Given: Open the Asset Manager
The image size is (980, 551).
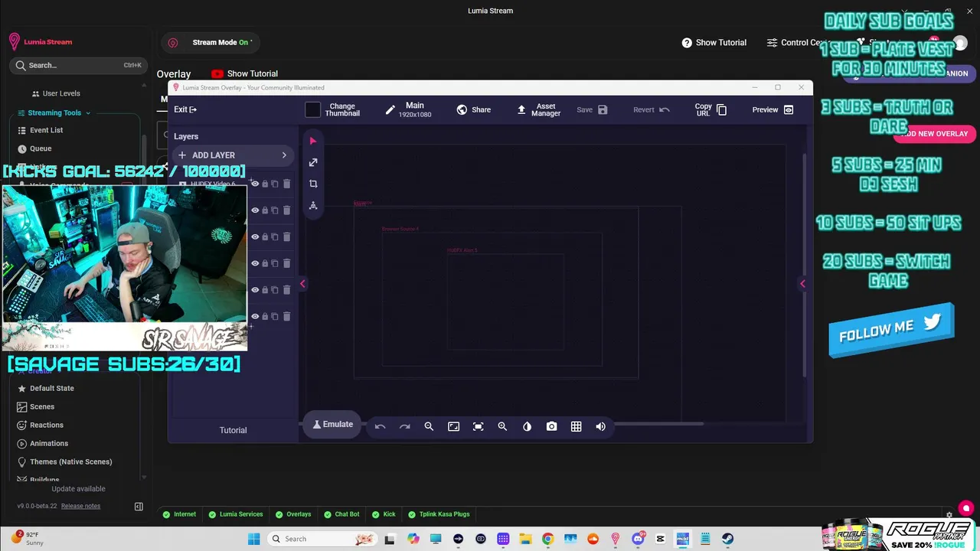Looking at the screenshot, I should [539, 109].
